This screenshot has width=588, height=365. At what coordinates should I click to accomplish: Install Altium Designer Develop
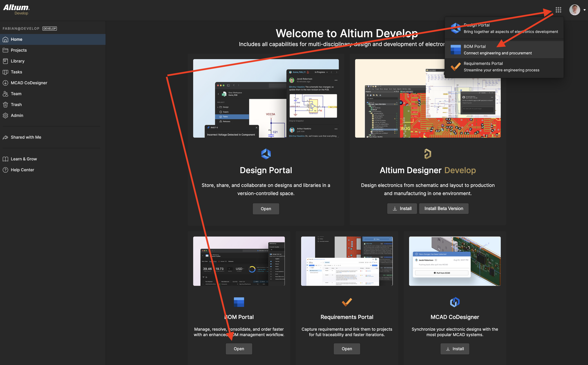pyautogui.click(x=402, y=208)
